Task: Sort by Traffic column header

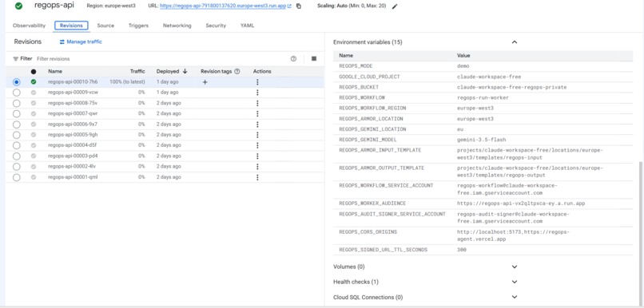Action: tap(137, 71)
